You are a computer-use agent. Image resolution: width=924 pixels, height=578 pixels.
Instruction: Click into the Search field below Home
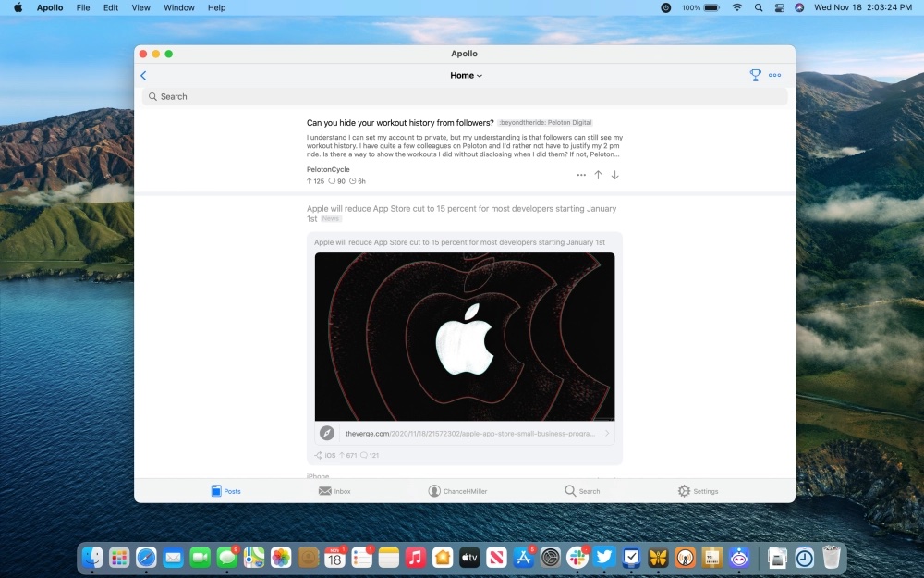(x=465, y=97)
